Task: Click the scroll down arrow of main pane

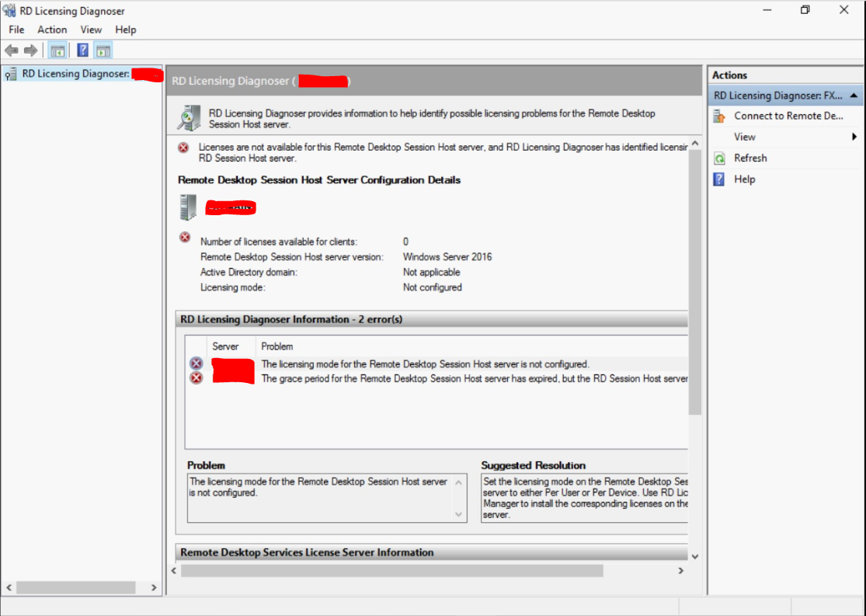Action: pos(694,556)
